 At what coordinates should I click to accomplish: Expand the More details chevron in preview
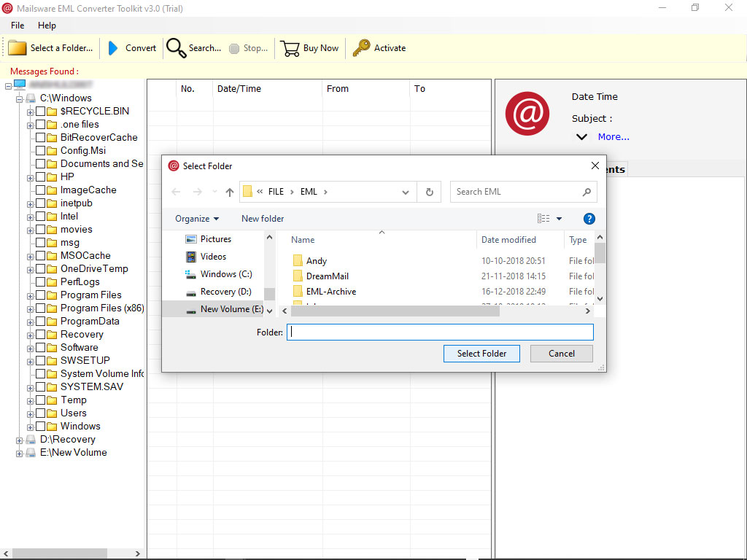(x=581, y=137)
